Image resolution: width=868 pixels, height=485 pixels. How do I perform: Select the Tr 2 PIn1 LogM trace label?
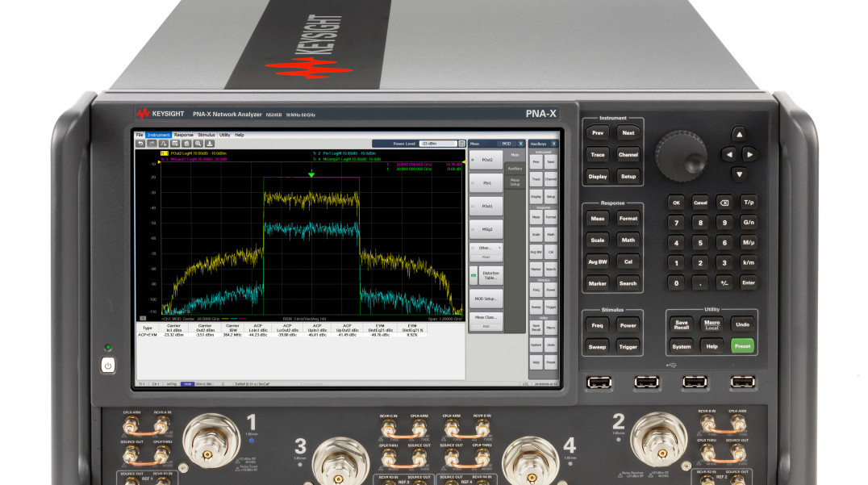point(344,153)
